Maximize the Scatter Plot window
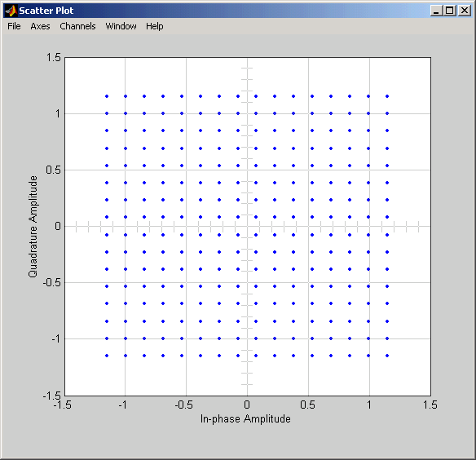The image size is (476, 460). click(450, 11)
